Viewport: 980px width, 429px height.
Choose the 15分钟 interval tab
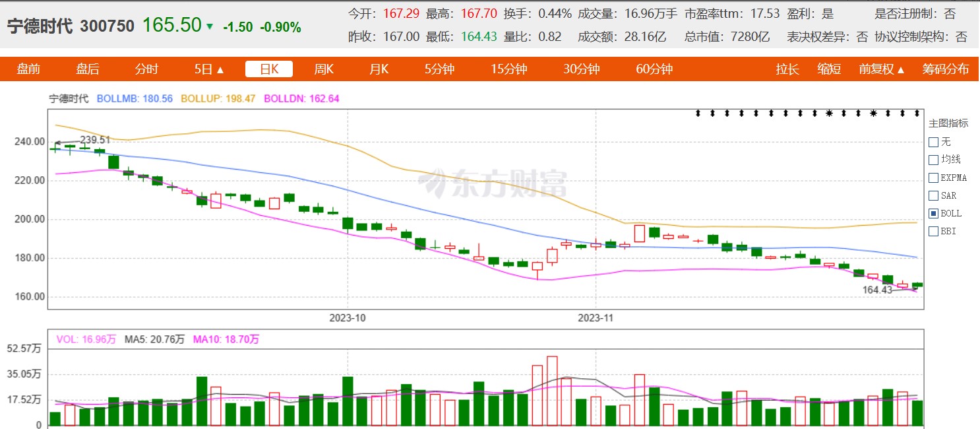pos(508,69)
